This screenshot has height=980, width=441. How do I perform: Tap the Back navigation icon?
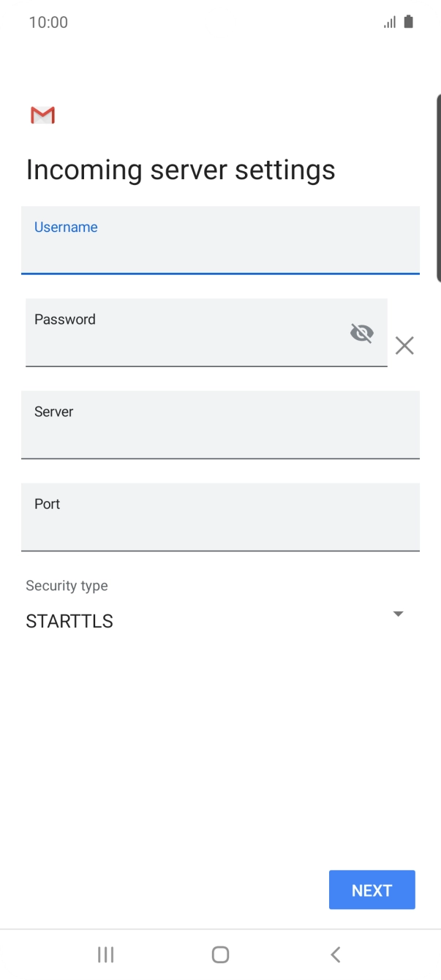tap(335, 954)
